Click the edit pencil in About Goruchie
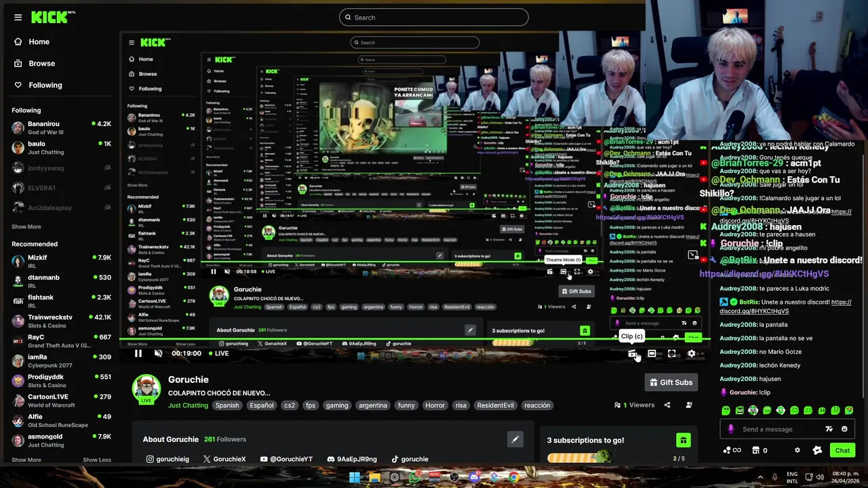Viewport: 868px width, 488px height. click(x=515, y=439)
